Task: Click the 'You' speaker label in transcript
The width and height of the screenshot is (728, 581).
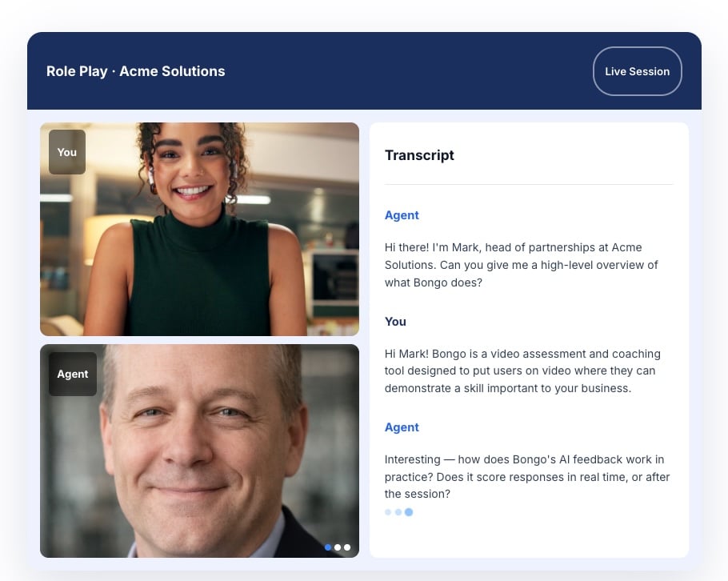Action: [395, 322]
